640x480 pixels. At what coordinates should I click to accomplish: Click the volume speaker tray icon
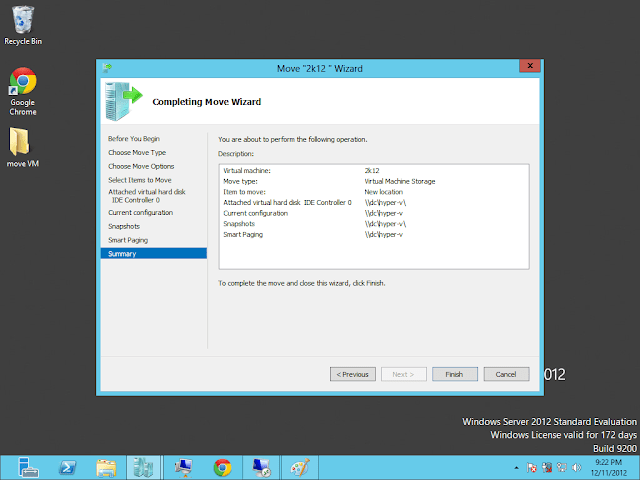pyautogui.click(x=574, y=466)
